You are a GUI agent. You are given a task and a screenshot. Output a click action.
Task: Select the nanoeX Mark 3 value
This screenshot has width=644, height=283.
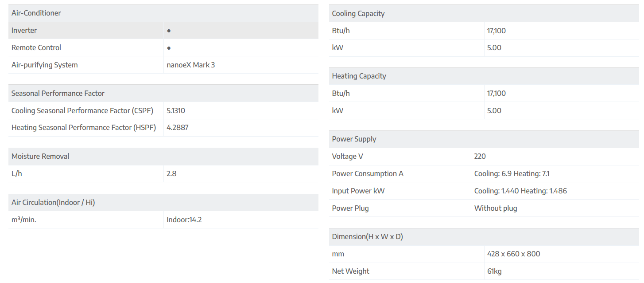click(191, 65)
